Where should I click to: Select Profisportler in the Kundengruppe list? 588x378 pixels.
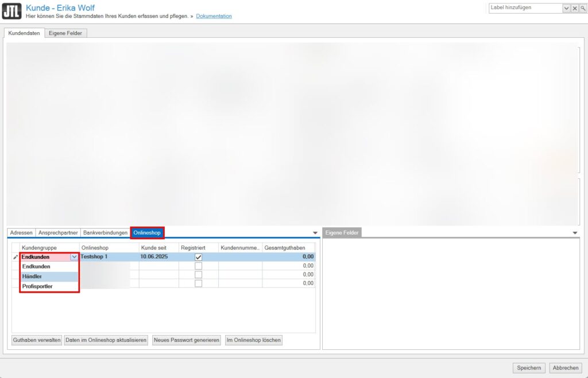pyautogui.click(x=37, y=286)
